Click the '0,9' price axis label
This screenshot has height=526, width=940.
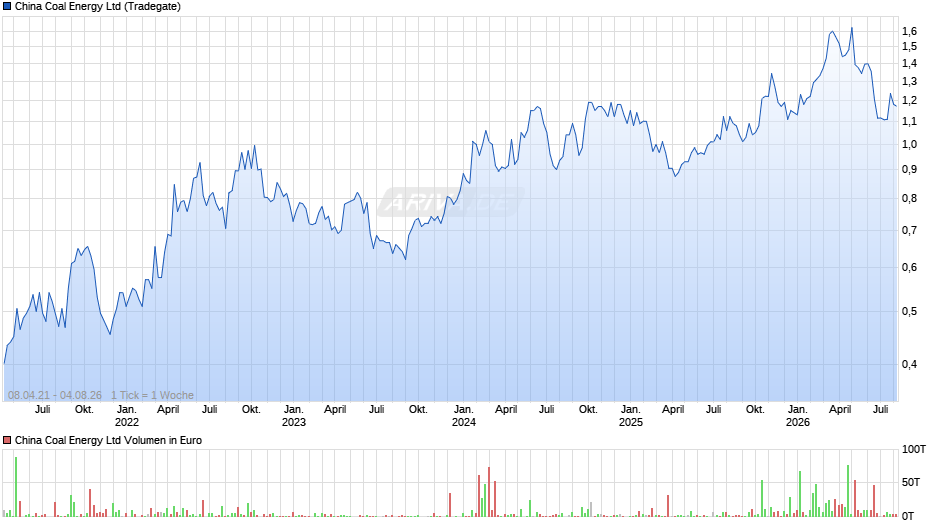pos(909,170)
